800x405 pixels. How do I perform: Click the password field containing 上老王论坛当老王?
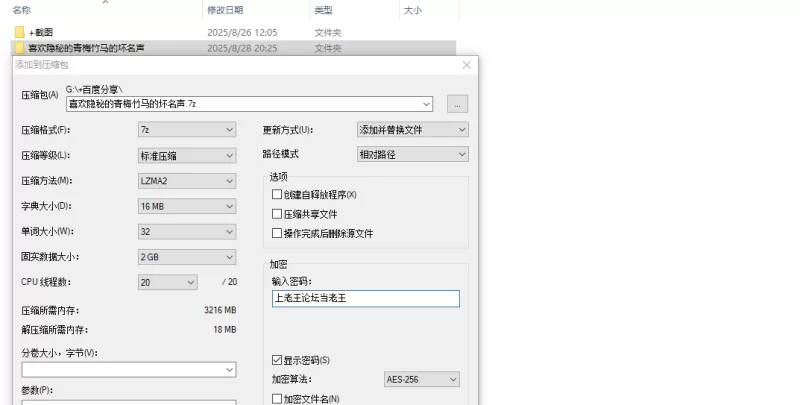[366, 298]
